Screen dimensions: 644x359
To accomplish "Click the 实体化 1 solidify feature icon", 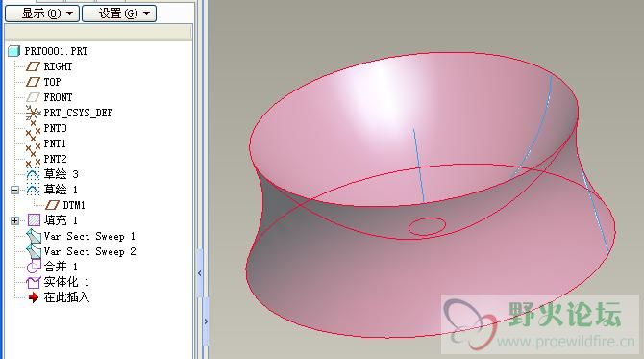I will click(34, 283).
